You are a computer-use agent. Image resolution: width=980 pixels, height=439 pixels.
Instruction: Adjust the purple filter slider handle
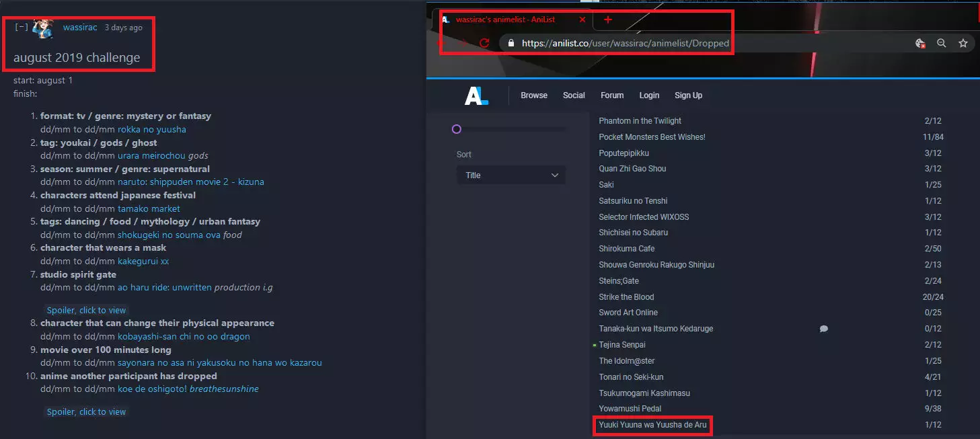point(457,129)
